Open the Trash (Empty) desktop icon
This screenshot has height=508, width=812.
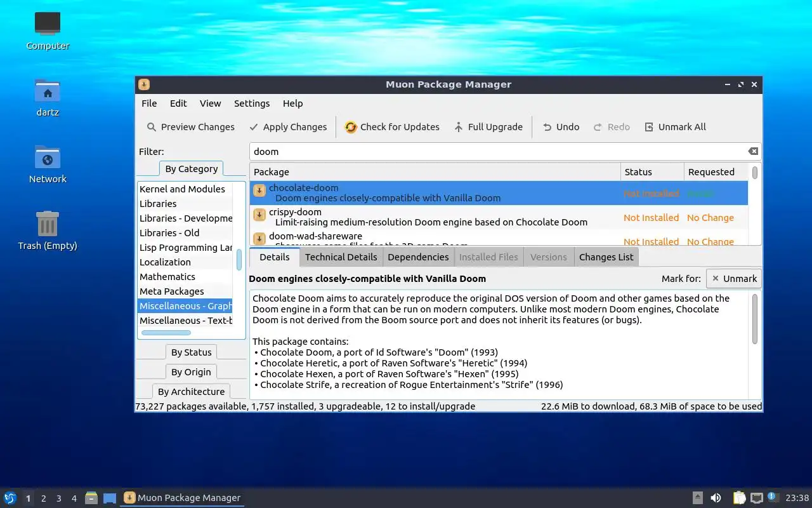(48, 231)
